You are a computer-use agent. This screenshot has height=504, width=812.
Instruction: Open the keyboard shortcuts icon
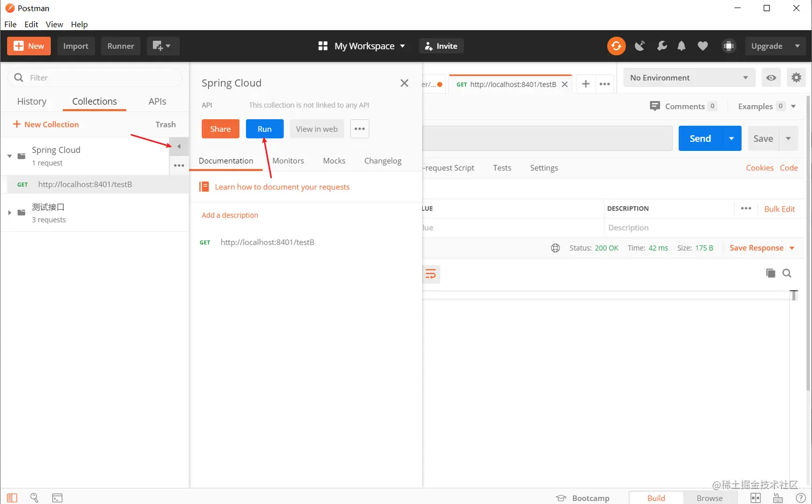778,498
